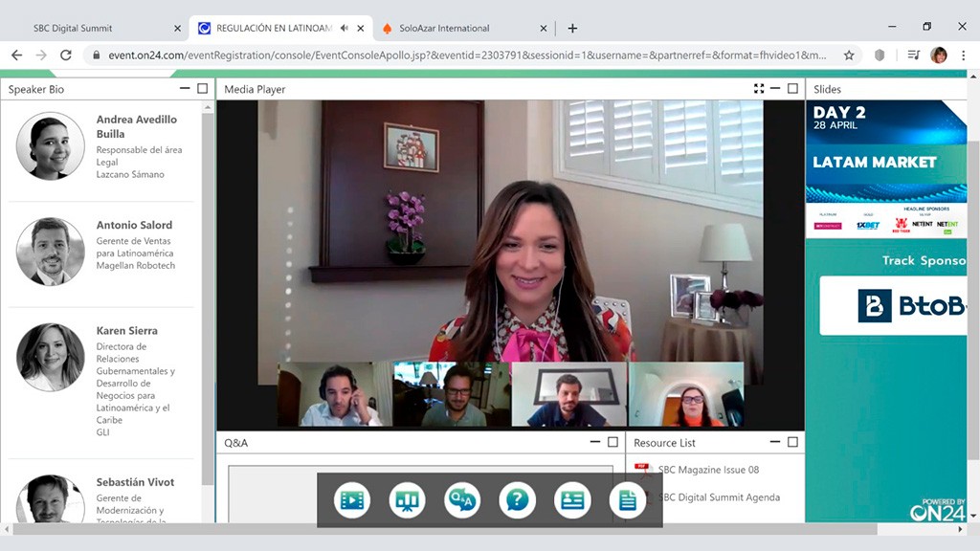
Task: Open the Resource List dock icon
Action: click(x=627, y=499)
